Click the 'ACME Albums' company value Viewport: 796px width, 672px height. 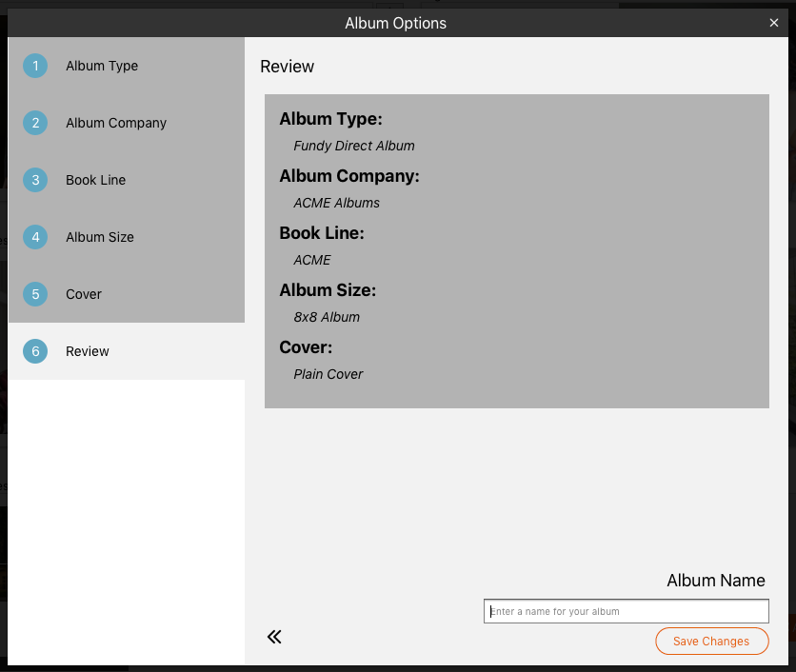(336, 203)
